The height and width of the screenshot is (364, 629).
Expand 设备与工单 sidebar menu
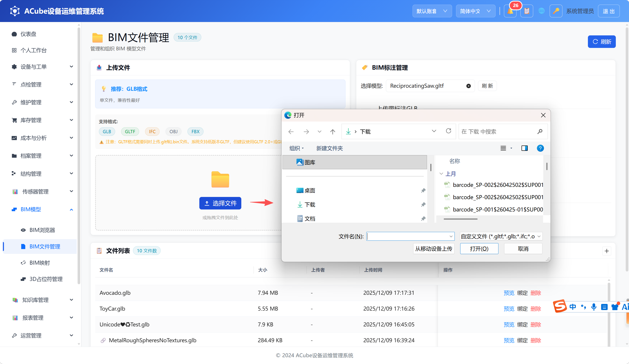pos(71,67)
